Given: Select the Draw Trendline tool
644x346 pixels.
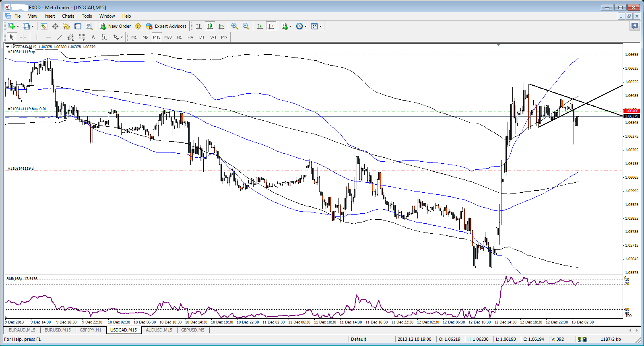Looking at the screenshot, I should coord(60,37).
